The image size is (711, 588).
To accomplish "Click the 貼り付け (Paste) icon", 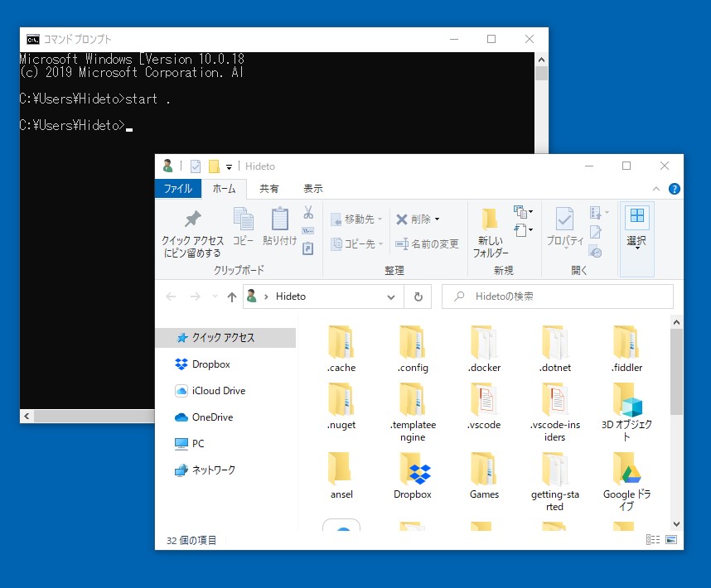I will pyautogui.click(x=278, y=230).
